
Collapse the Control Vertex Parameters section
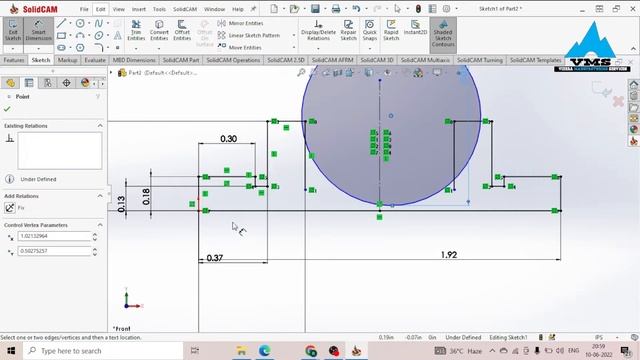[100, 225]
